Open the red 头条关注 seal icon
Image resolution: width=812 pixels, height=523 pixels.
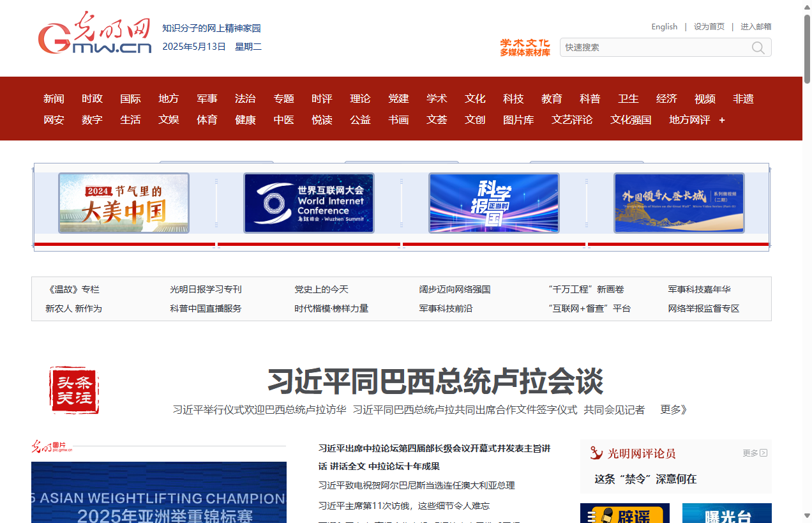click(75, 390)
